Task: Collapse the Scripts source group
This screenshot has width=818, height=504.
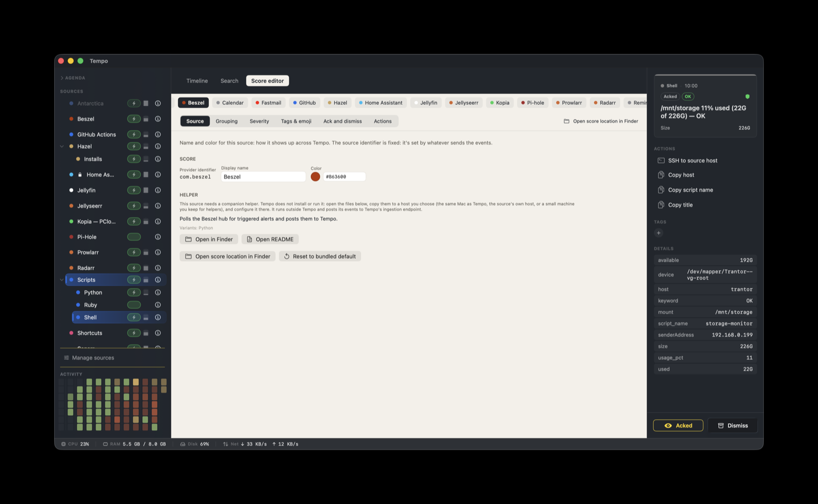Action: pyautogui.click(x=62, y=280)
